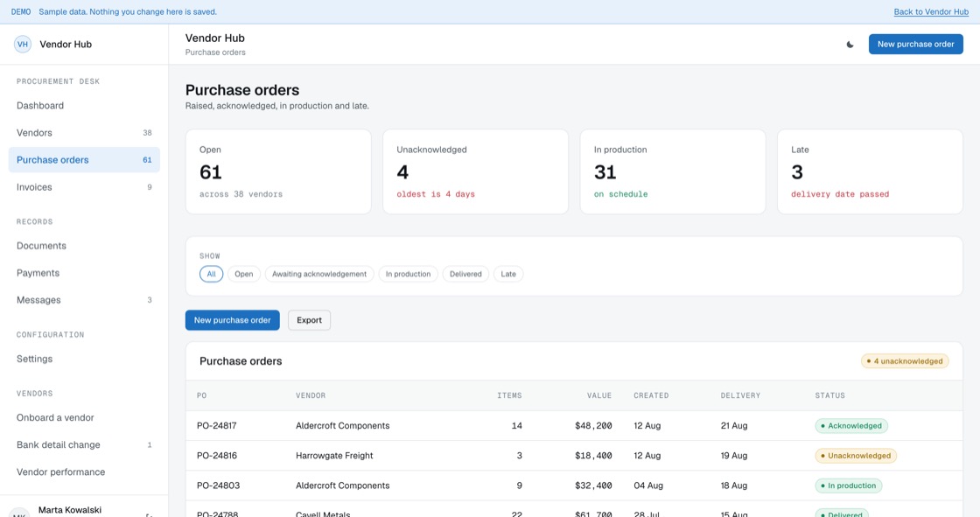Open Invoices section
Viewport: 980px width, 517px height.
tap(84, 187)
